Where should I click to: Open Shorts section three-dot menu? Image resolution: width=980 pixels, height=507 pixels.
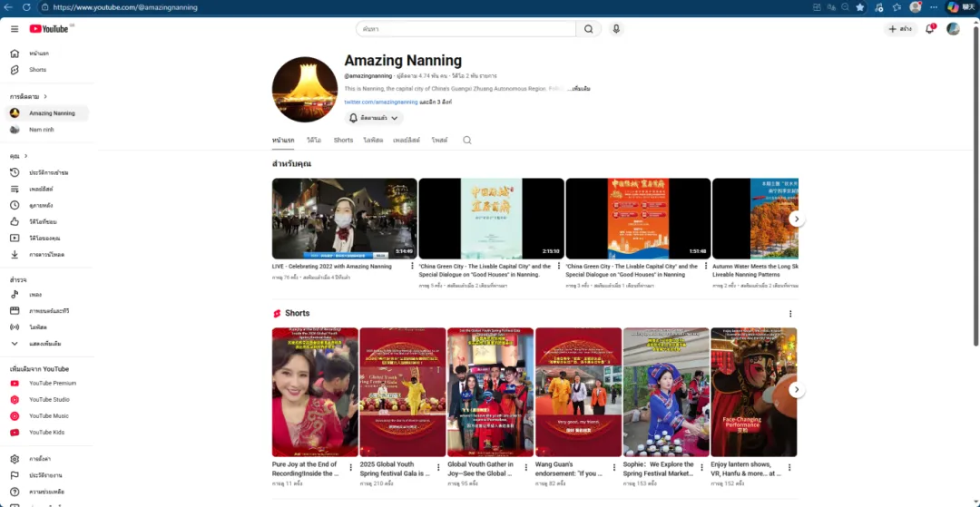coord(790,314)
